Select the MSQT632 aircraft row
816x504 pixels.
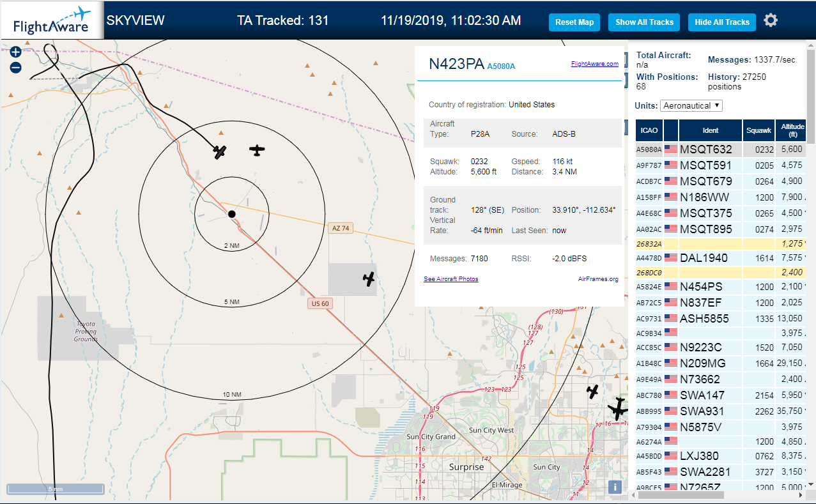click(x=721, y=149)
